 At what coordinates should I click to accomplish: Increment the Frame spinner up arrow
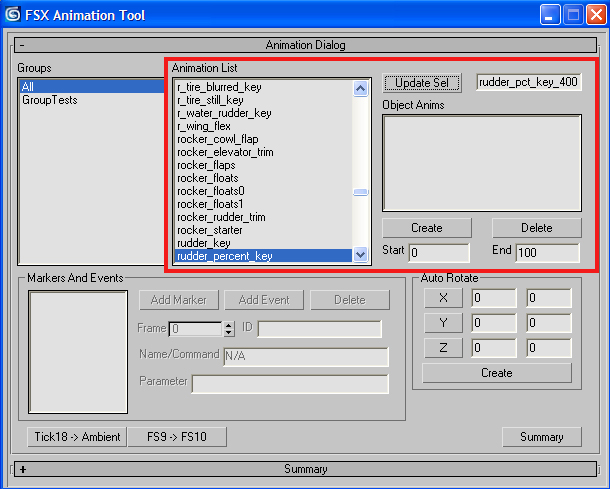tap(229, 325)
